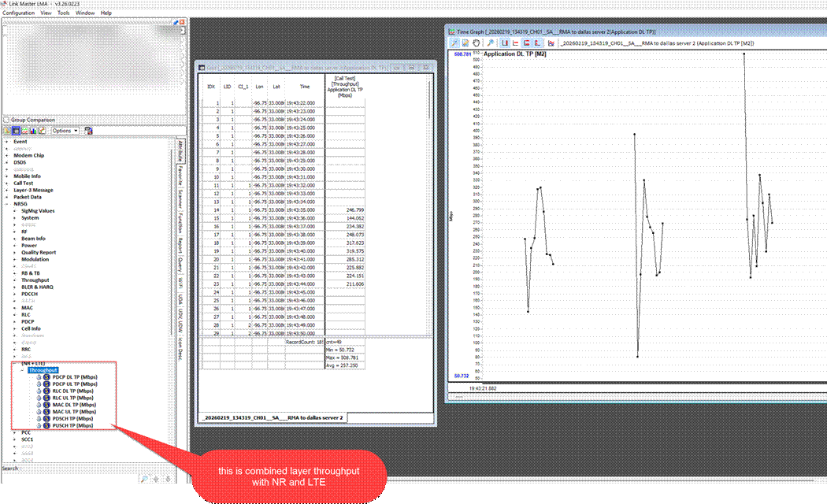Image resolution: width=827 pixels, height=504 pixels.
Task: Open the Tools menu
Action: (63, 13)
